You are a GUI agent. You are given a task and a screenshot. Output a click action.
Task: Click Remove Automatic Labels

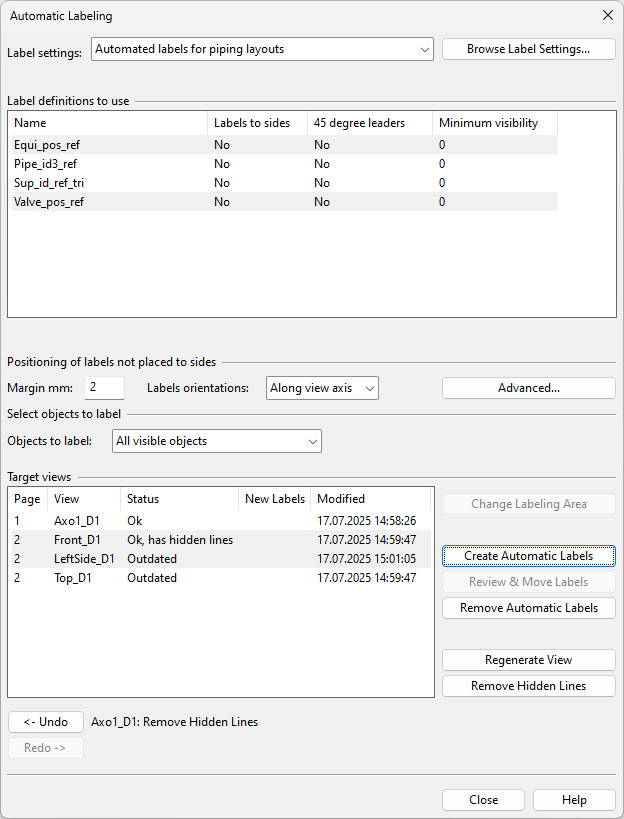pos(528,608)
